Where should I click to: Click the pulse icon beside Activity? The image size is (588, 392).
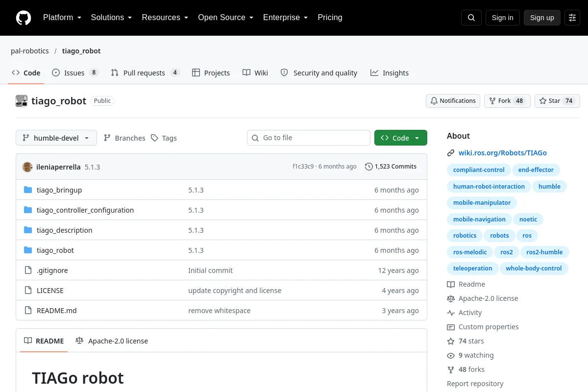tap(451, 313)
